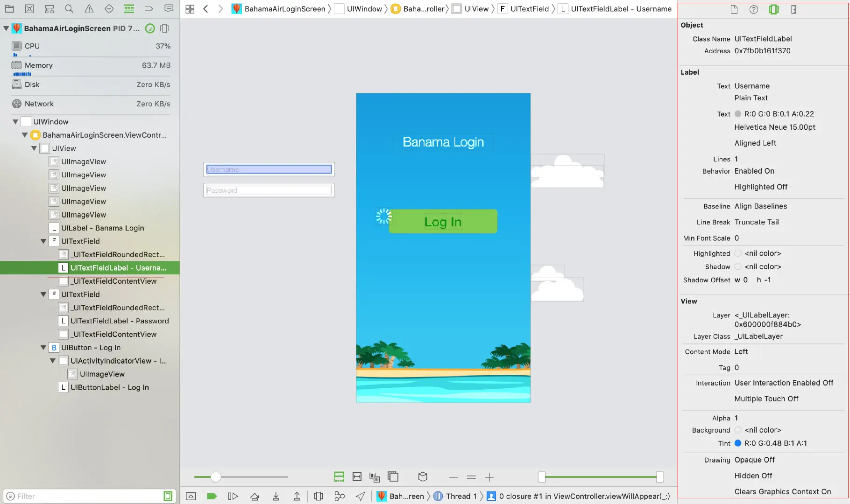Collapse the UITextField containing the Password label

43,294
